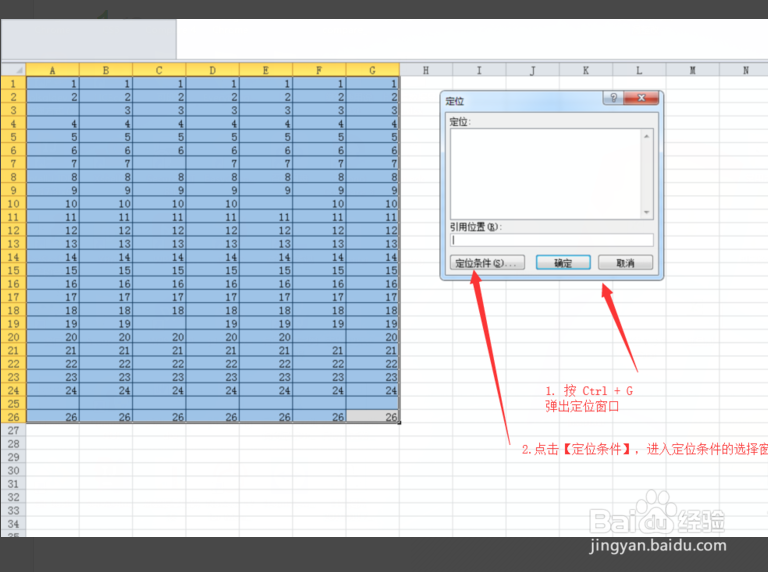The height and width of the screenshot is (572, 768).
Task: Select column B header
Action: 106,70
